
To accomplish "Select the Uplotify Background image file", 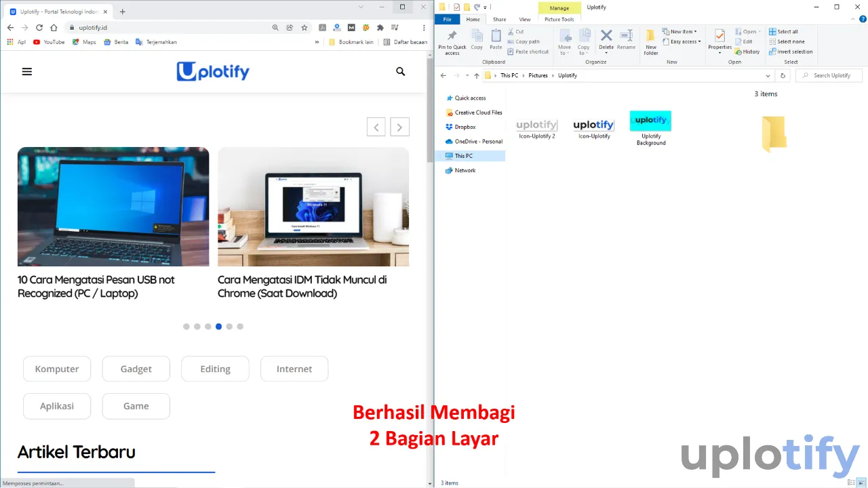I will click(651, 128).
